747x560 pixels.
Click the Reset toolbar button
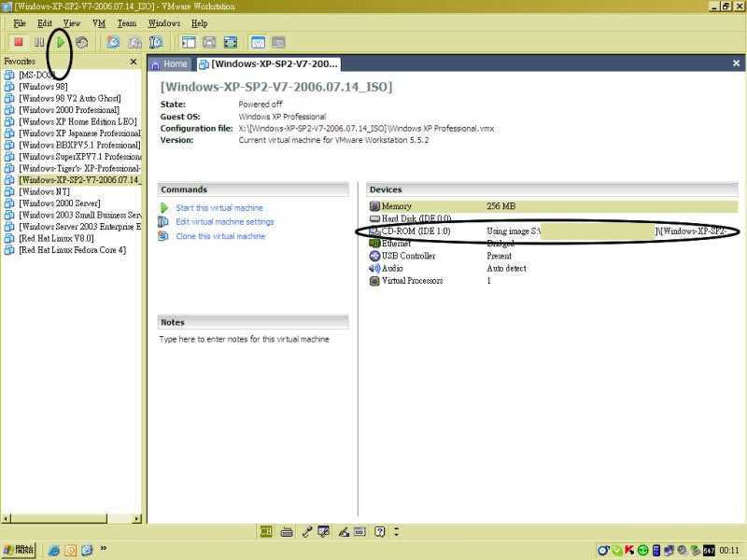coord(82,42)
